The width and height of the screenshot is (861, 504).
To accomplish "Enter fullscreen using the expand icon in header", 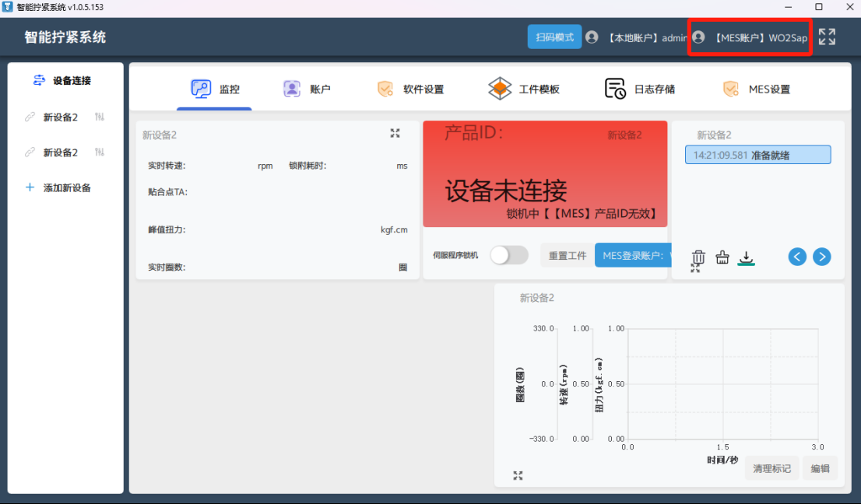I will click(827, 37).
